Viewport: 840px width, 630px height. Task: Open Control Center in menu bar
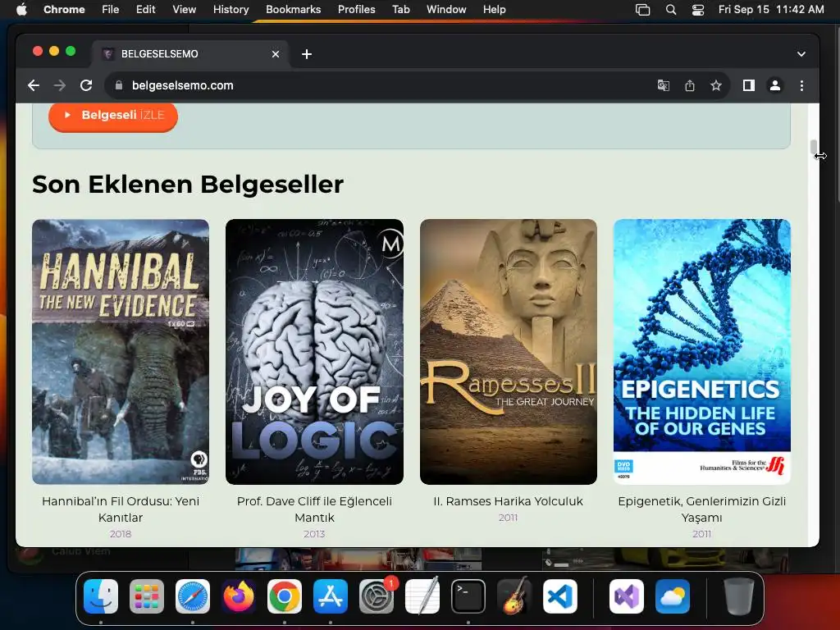pyautogui.click(x=698, y=10)
